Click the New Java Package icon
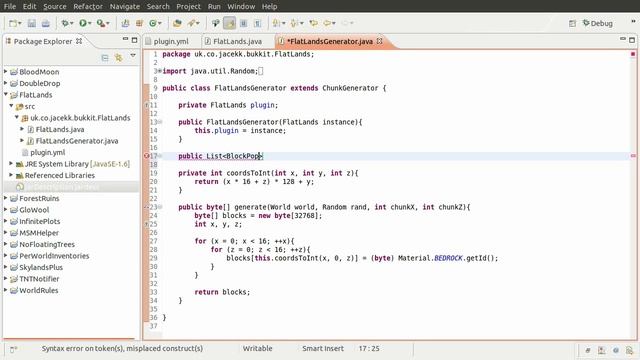Viewport: 640px width, 360px height. [x=139, y=23]
